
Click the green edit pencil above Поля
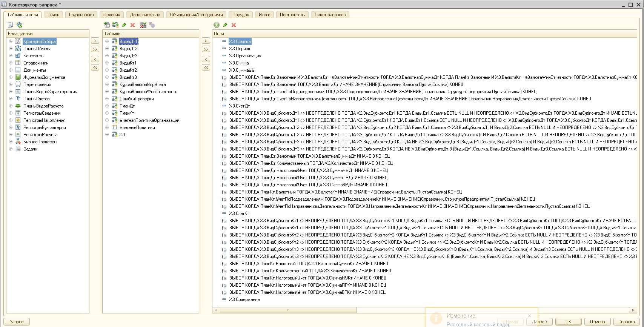[225, 25]
